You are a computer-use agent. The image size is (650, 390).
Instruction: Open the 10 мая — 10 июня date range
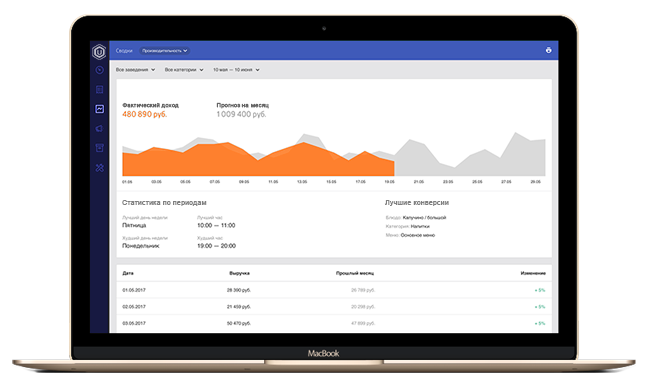236,70
